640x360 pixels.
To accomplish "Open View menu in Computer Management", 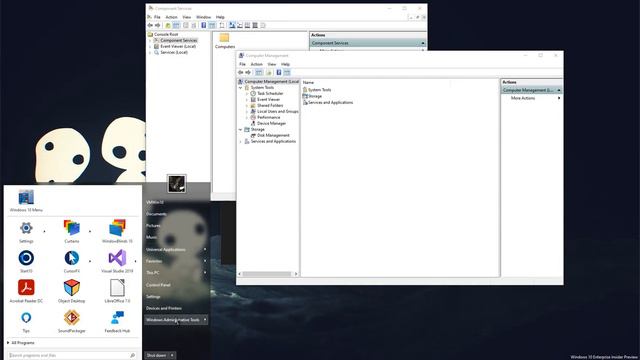I will click(x=272, y=64).
